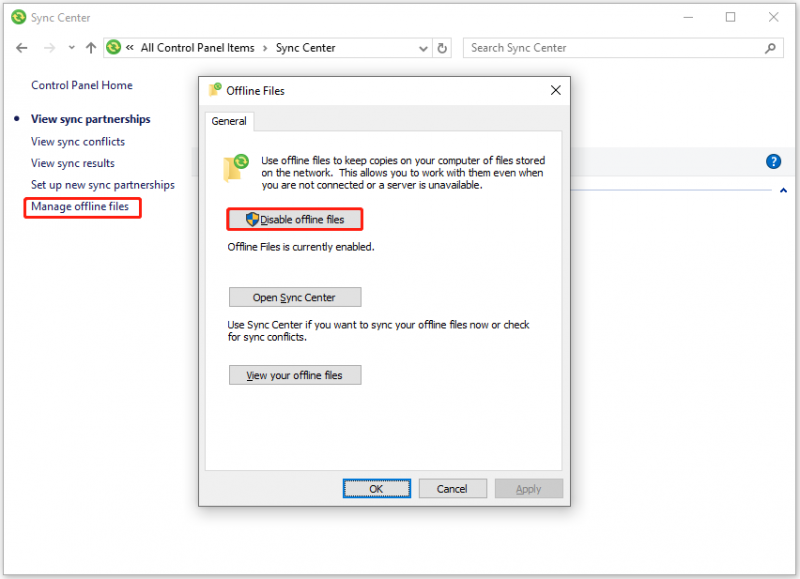Click the Sync Center title bar icon

coord(18,17)
